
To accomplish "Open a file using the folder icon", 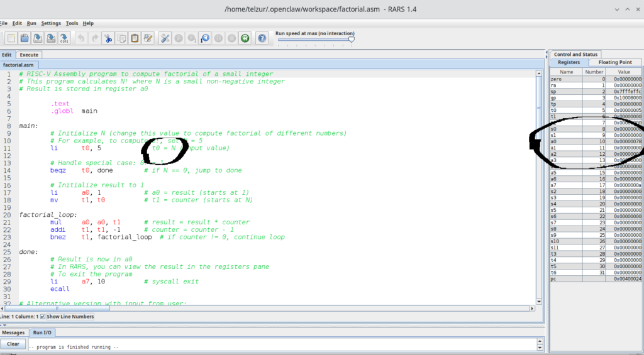I will coord(25,38).
